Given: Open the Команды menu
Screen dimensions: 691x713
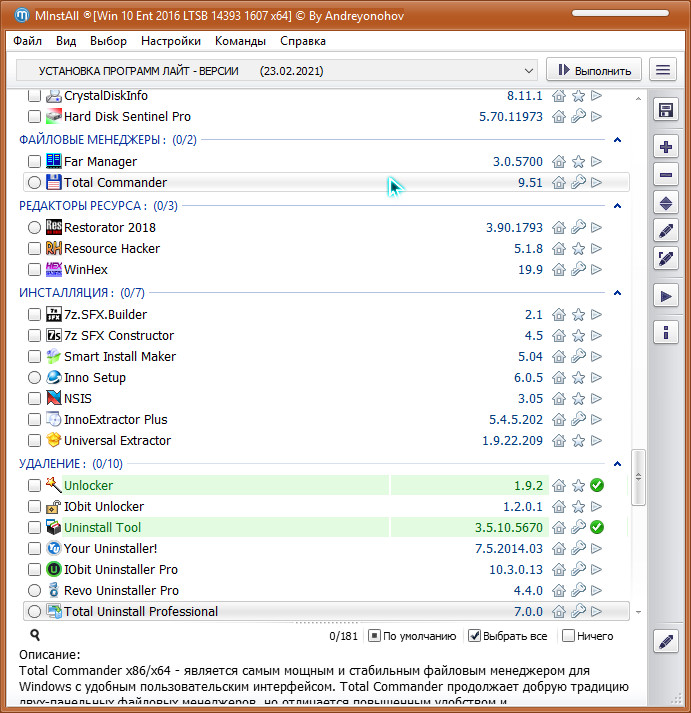Looking at the screenshot, I should click(x=240, y=41).
